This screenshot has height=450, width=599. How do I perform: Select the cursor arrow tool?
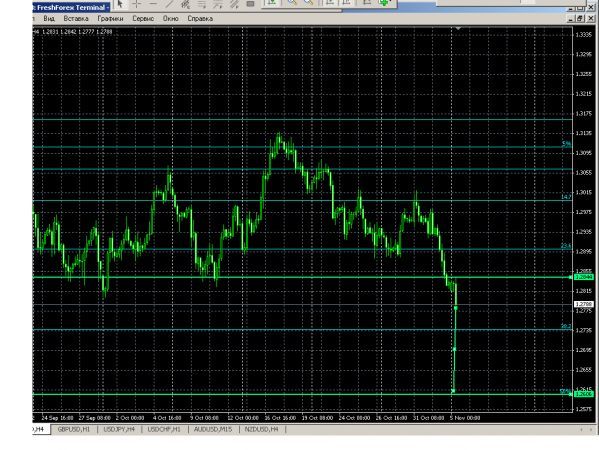point(120,4)
